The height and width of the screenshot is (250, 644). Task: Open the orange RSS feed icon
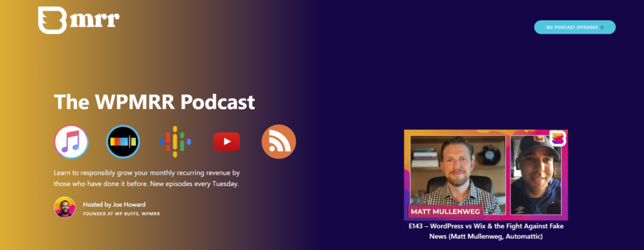click(279, 141)
